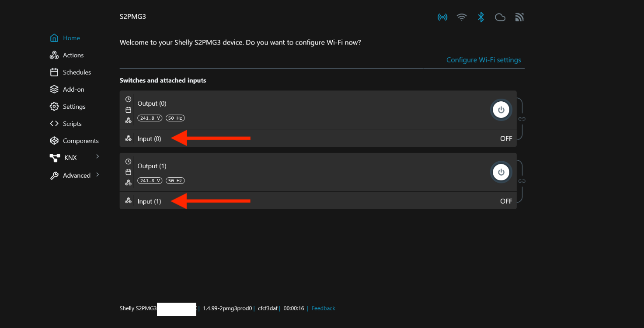Open schedule calendar icon for Output (1)

tap(128, 172)
